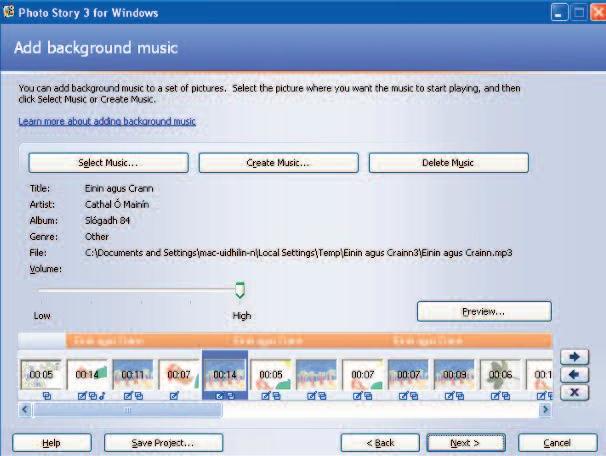
Task: Click the transition icon under the 00:11 thumbnail
Action: tap(139, 396)
